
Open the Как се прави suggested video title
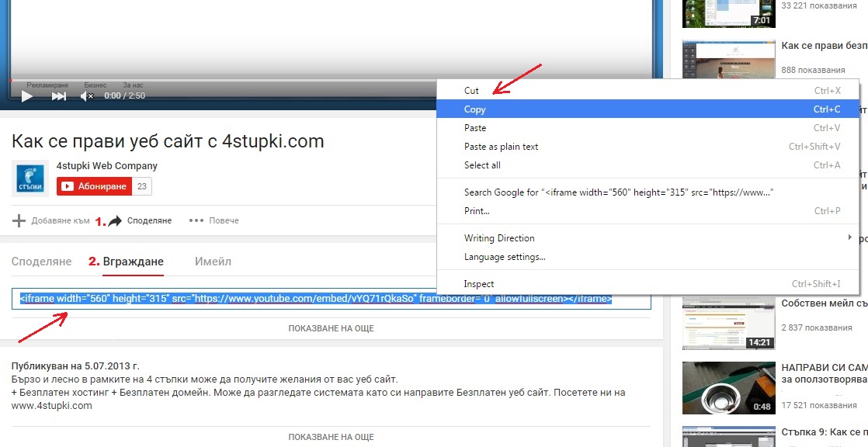click(825, 45)
